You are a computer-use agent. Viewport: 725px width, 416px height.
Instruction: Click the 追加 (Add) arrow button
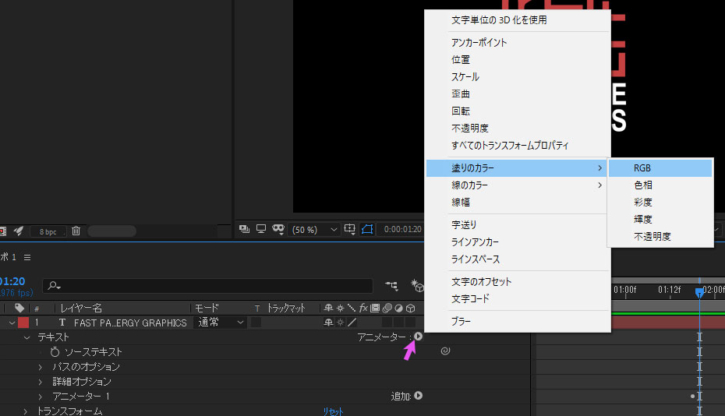coord(418,396)
